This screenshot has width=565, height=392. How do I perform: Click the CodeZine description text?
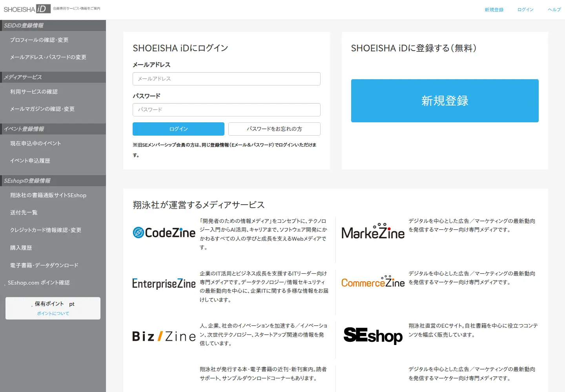tap(263, 234)
